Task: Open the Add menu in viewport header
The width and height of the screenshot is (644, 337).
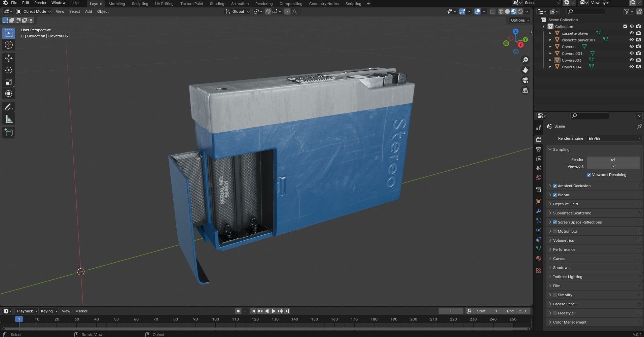Action: coord(88,11)
